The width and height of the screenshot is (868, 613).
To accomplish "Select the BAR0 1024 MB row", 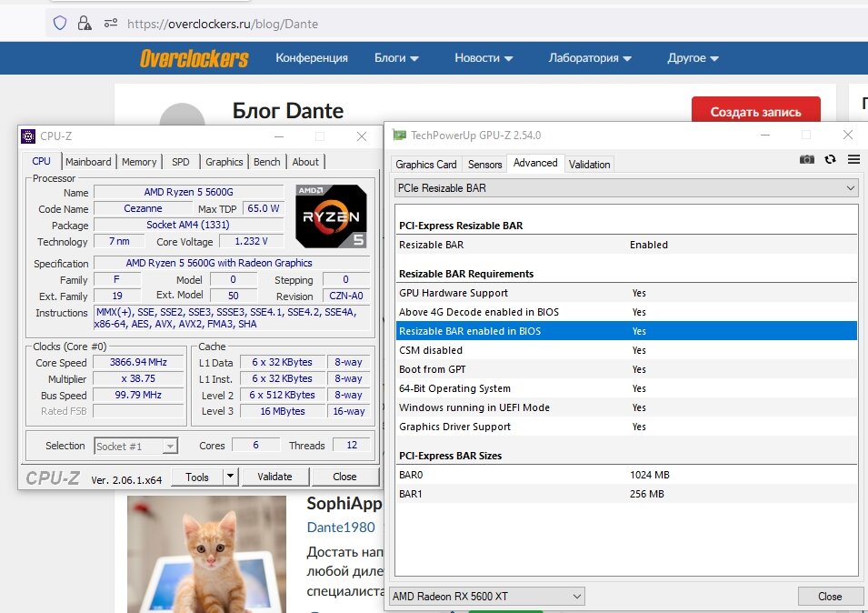I will click(x=626, y=475).
